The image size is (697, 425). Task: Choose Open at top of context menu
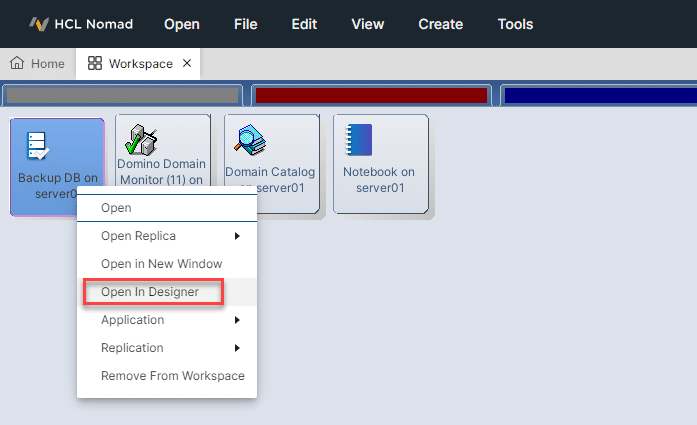[x=116, y=208]
